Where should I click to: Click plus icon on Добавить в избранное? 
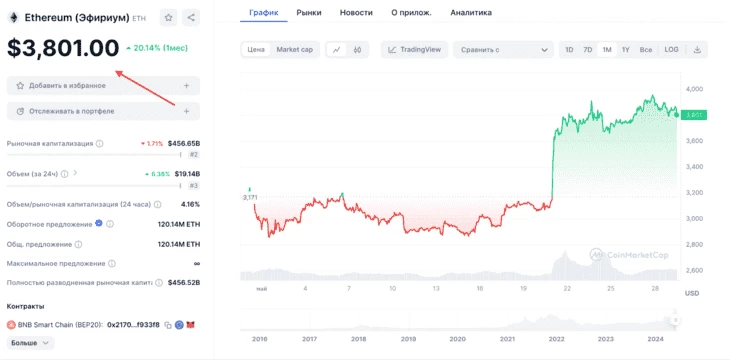click(x=186, y=86)
